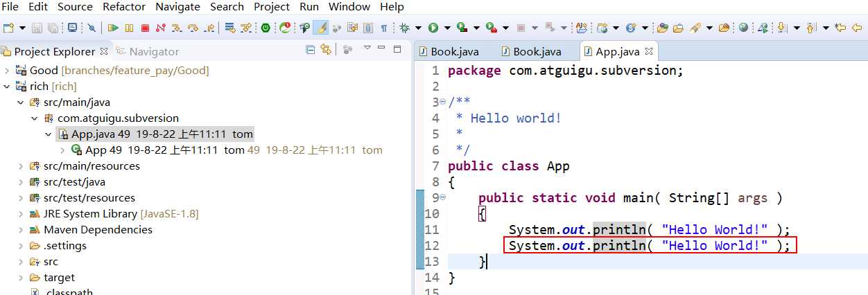
Task: Click the Run External Tools toolbox icon
Action: click(491, 28)
